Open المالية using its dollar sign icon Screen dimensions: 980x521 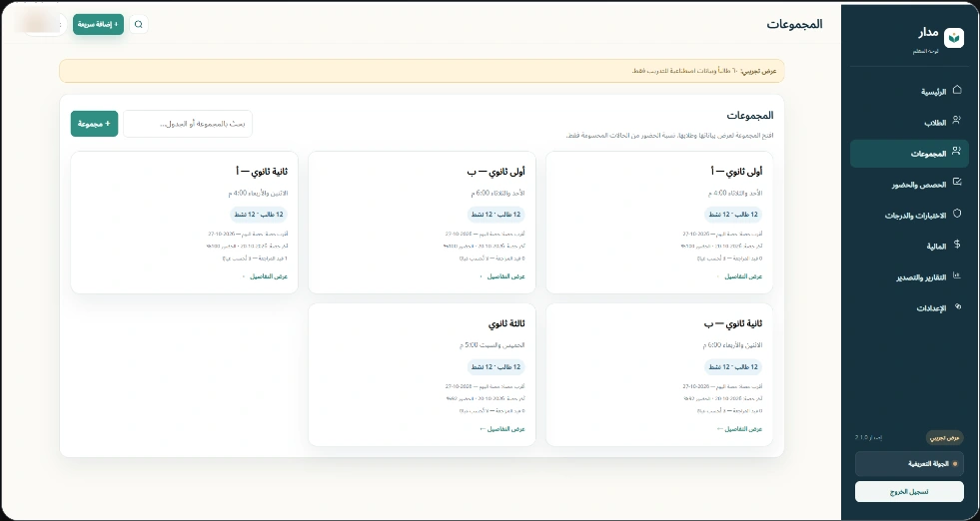(x=957, y=245)
